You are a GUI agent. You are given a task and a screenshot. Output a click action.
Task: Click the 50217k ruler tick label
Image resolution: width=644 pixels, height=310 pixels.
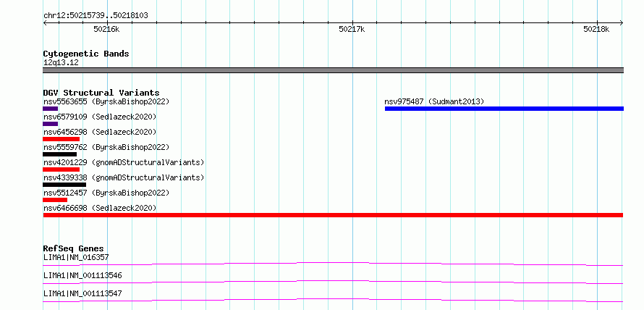tap(352, 29)
